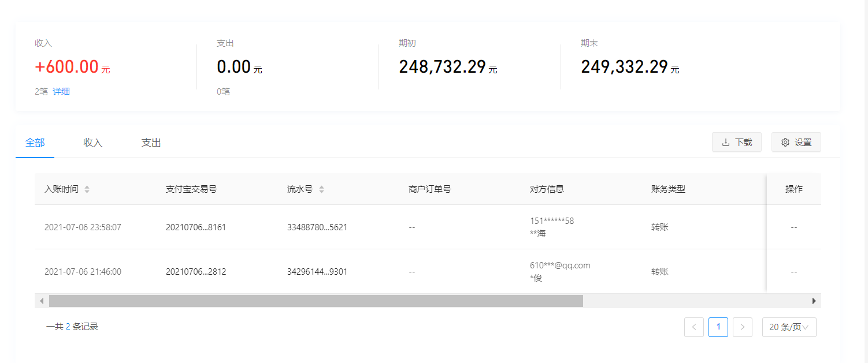Image resolution: width=868 pixels, height=363 pixels.
Task: Click the scrollbar left arrow
Action: click(x=42, y=301)
